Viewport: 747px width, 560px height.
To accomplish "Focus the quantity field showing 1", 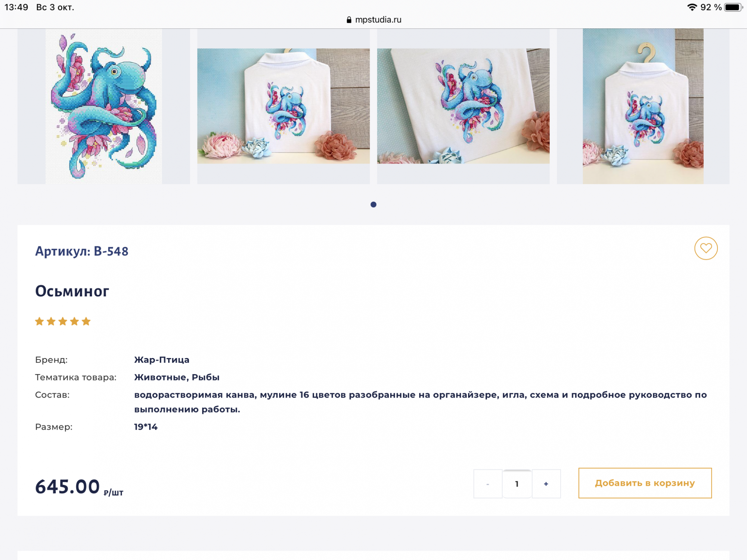I will 517,484.
